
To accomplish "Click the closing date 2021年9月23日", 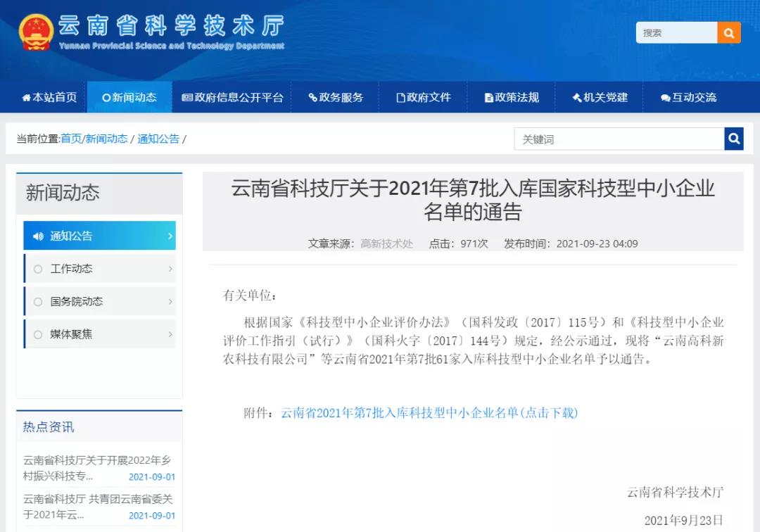I will tap(683, 520).
